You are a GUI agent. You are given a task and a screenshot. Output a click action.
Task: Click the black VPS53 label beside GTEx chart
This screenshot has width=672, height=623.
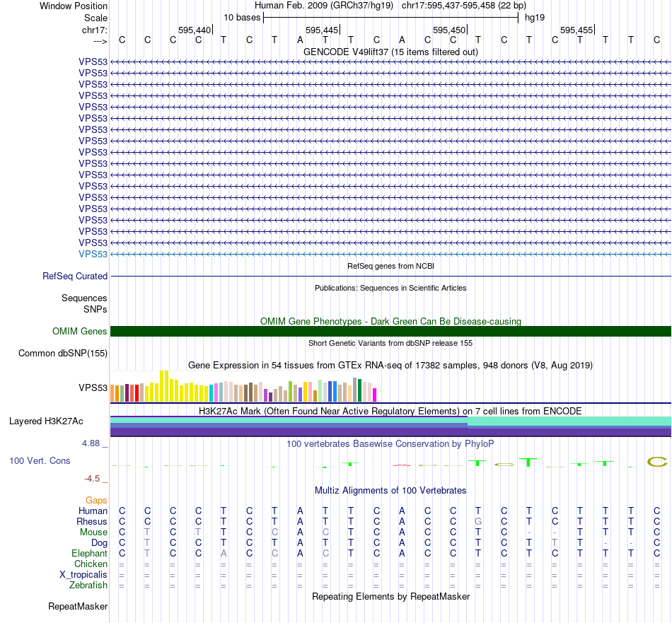(x=93, y=388)
